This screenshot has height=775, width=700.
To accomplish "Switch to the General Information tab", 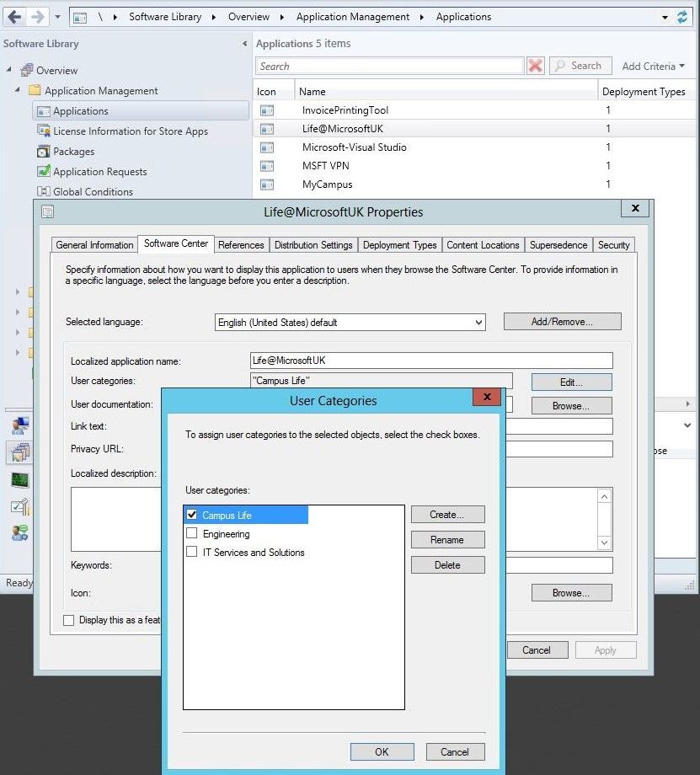I will pos(94,245).
